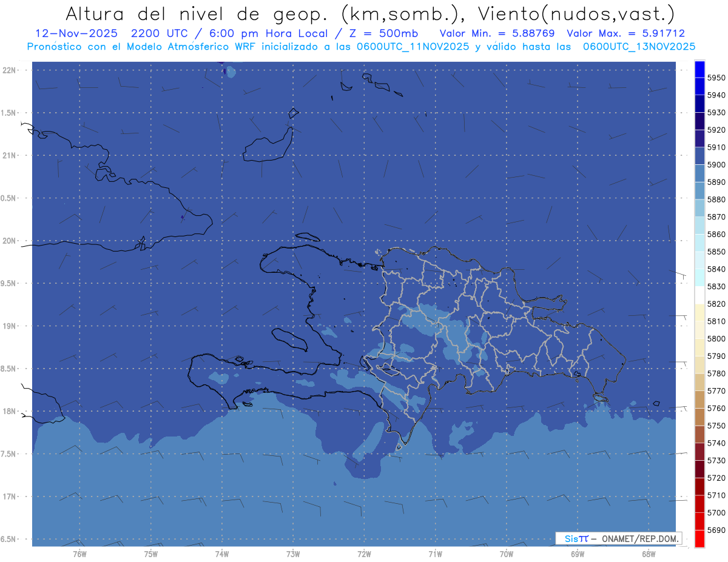Click the legend value "5800"
The height and width of the screenshot is (562, 728).
click(x=716, y=339)
